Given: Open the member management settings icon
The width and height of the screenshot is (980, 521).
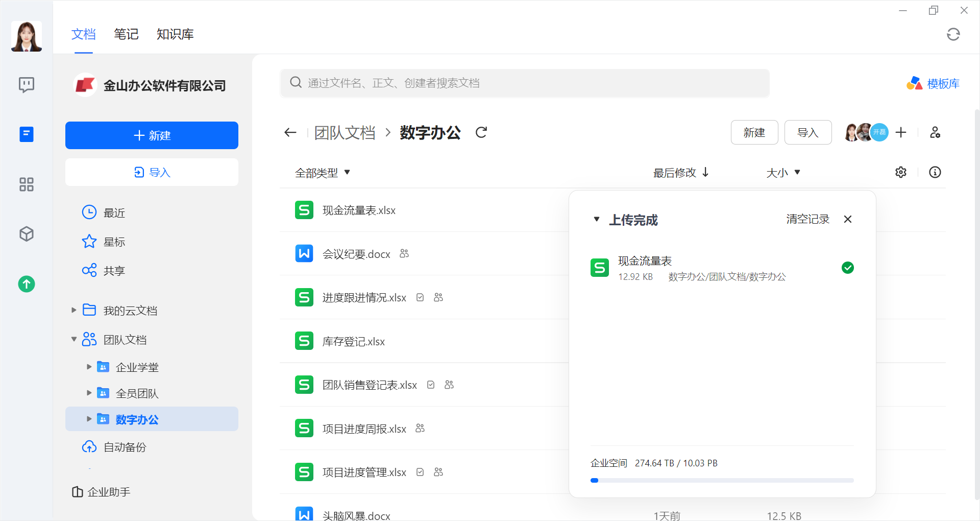Looking at the screenshot, I should [935, 132].
